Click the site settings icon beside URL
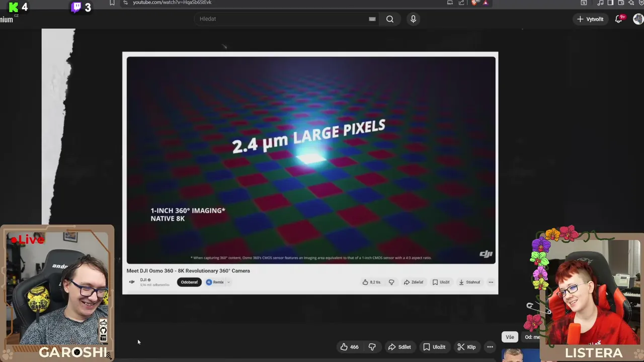This screenshot has height=362, width=644. tap(126, 3)
